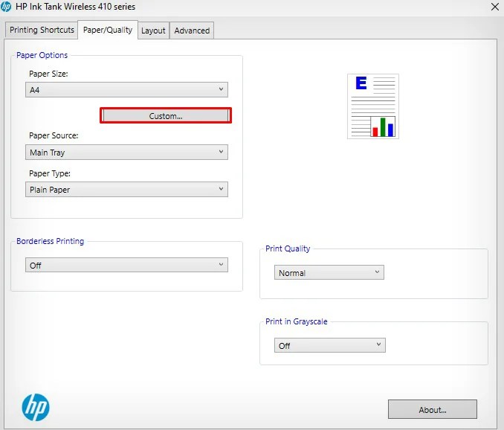This screenshot has width=504, height=430.
Task: Click the large HP logo at the bottom left
Action: point(36,407)
